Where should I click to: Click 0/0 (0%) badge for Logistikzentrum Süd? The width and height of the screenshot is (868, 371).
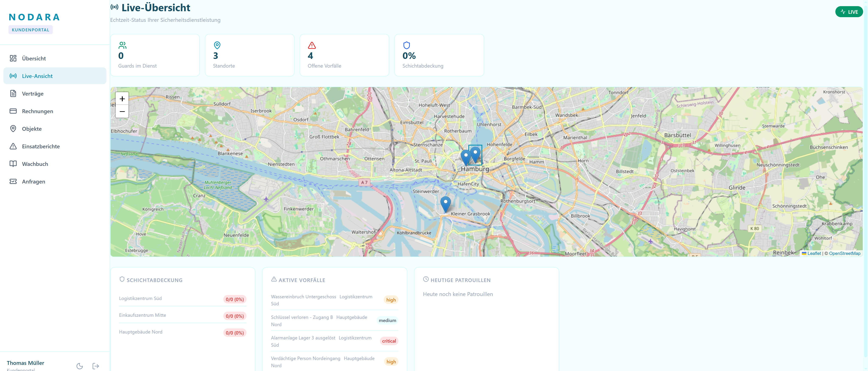tap(235, 299)
